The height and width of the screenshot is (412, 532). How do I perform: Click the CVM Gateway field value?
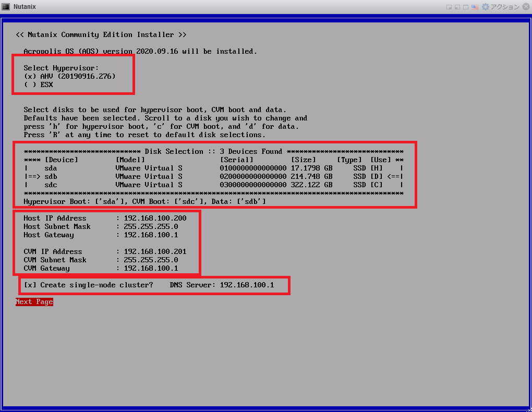click(151, 268)
